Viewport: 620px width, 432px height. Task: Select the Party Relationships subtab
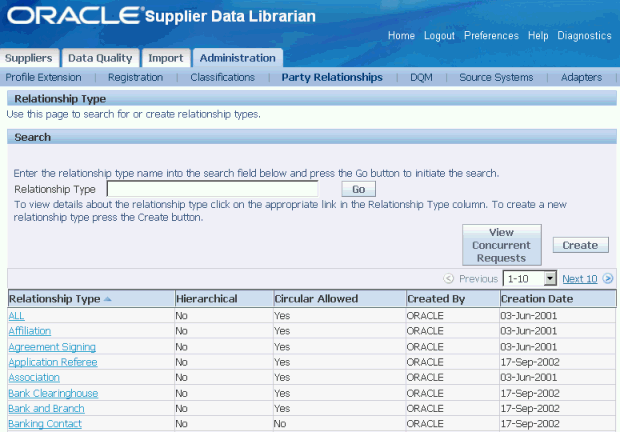(332, 77)
